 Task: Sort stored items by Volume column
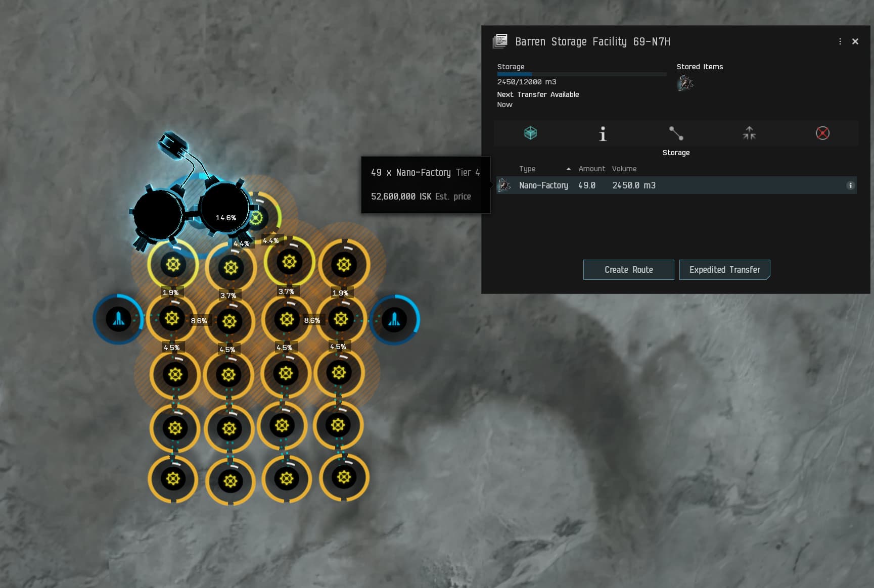pos(624,169)
